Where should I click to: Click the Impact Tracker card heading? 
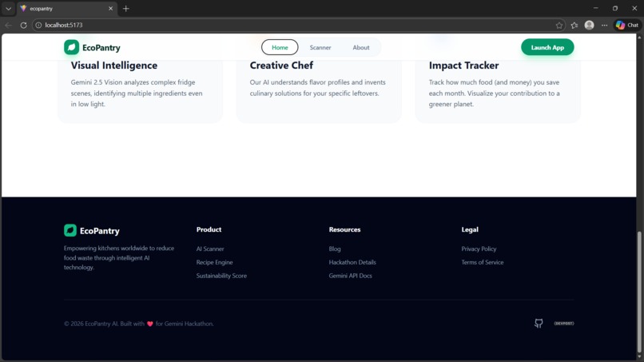pos(463,66)
